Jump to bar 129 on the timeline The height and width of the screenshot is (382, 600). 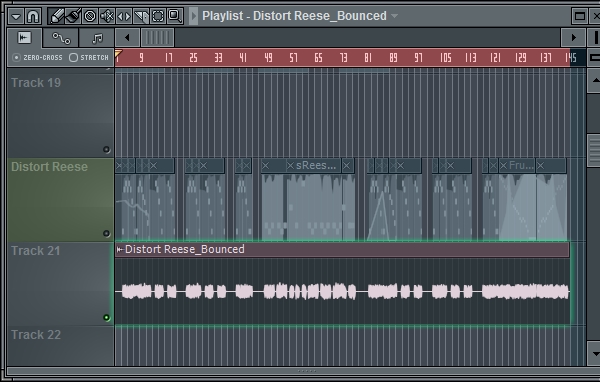click(520, 58)
